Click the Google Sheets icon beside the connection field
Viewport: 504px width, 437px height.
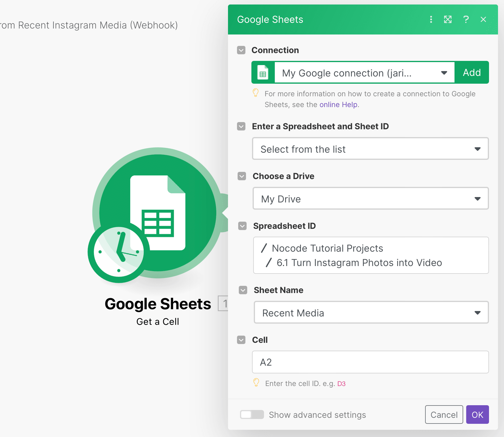point(263,72)
